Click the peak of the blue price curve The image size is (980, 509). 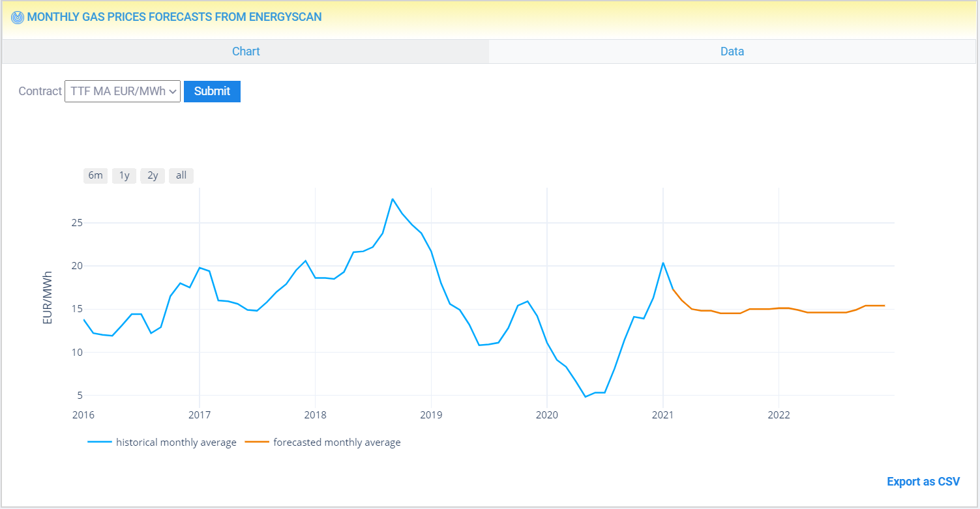point(393,199)
